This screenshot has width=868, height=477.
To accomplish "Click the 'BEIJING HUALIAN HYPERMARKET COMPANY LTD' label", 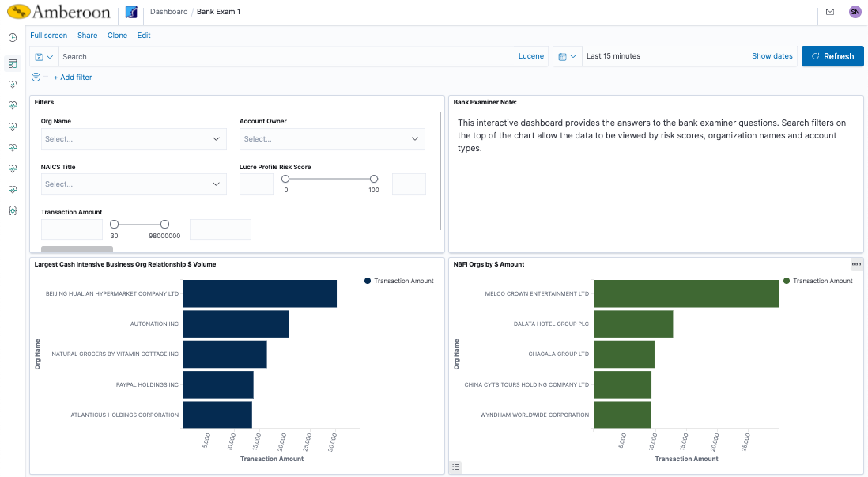I will point(112,293).
